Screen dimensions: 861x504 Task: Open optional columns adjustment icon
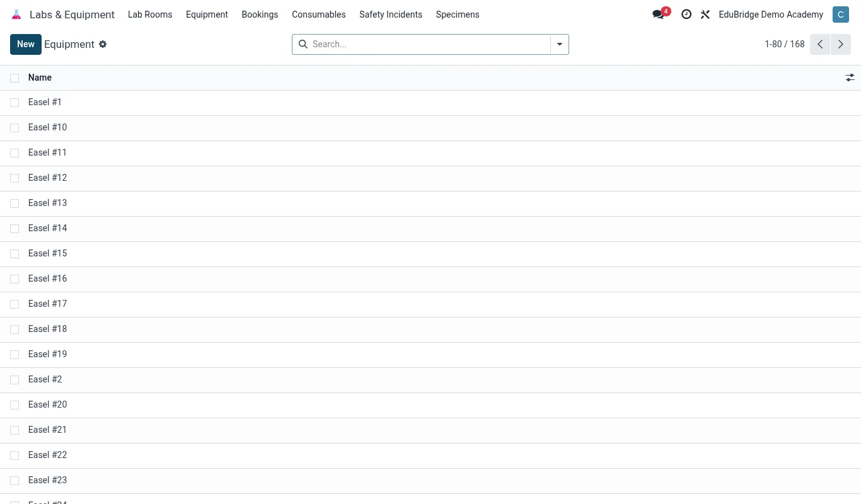(850, 77)
